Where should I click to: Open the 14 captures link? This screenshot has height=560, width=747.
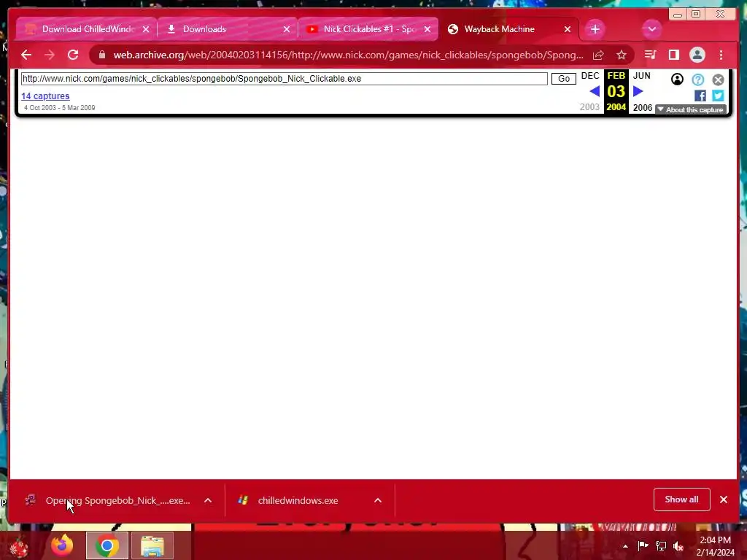(45, 96)
